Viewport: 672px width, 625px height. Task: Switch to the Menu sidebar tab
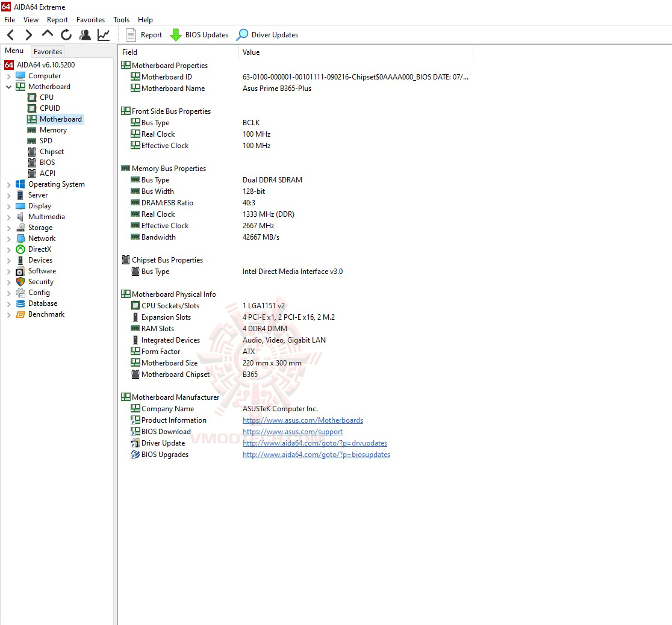click(14, 51)
